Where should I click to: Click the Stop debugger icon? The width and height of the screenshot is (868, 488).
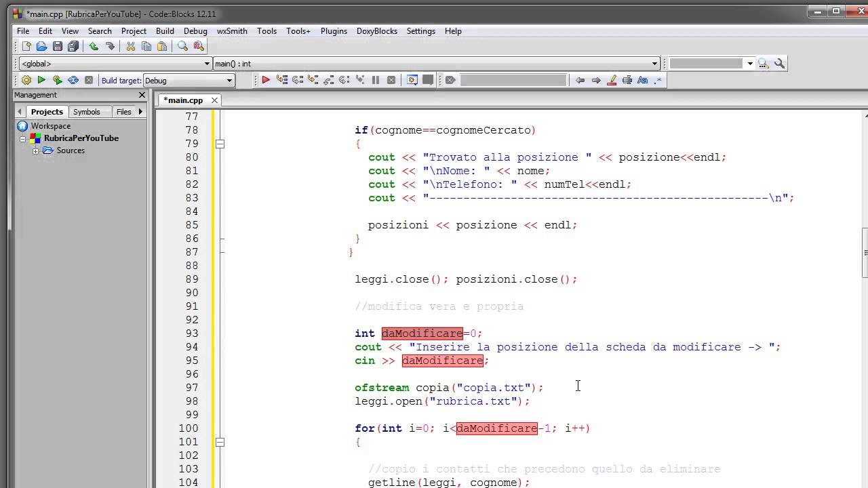(x=391, y=80)
